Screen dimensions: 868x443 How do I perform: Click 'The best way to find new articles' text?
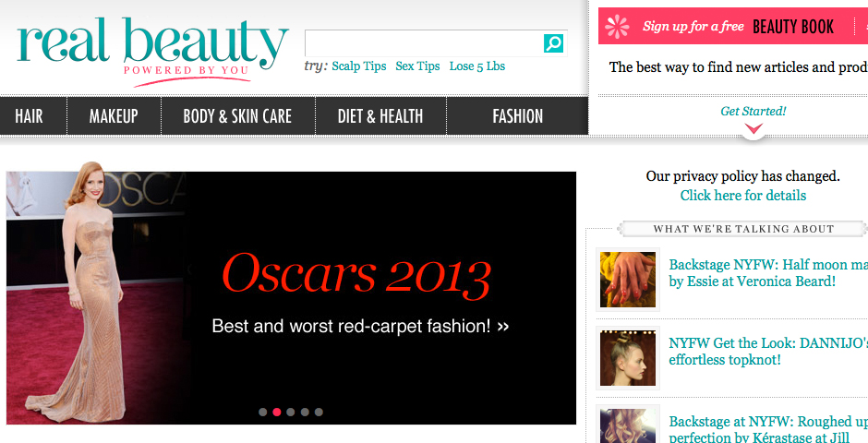739,67
